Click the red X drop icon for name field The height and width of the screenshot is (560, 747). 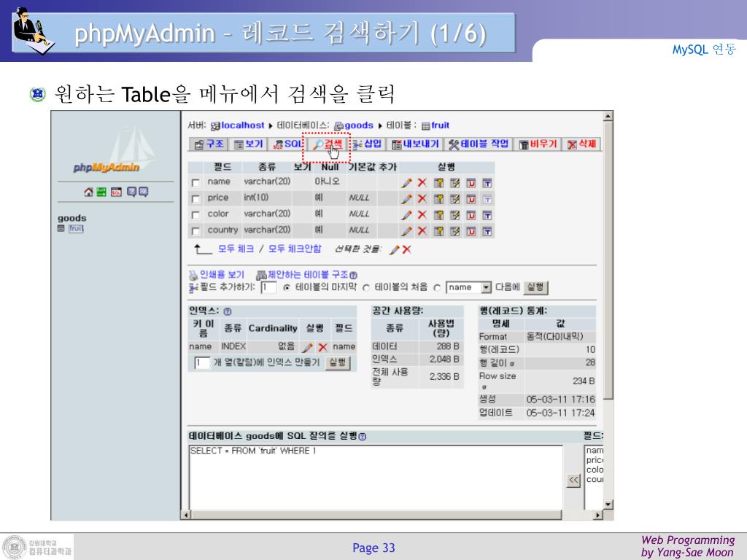422,183
